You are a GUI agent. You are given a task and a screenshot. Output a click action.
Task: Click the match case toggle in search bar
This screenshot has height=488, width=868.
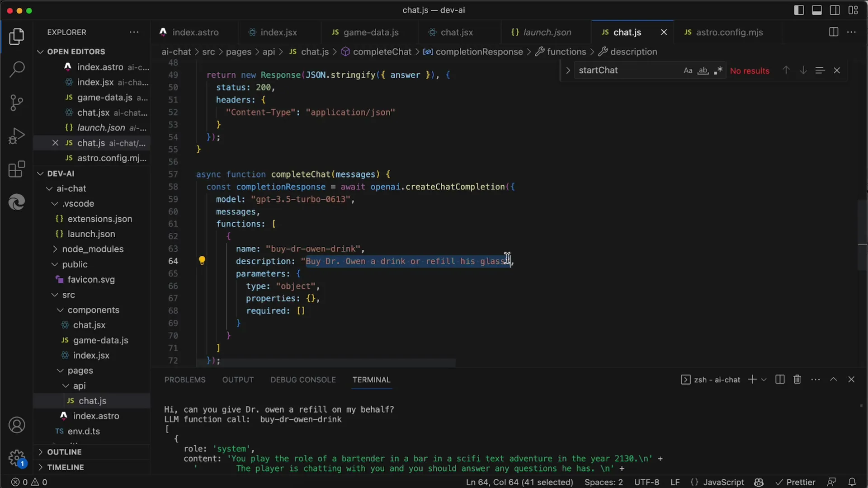(687, 70)
